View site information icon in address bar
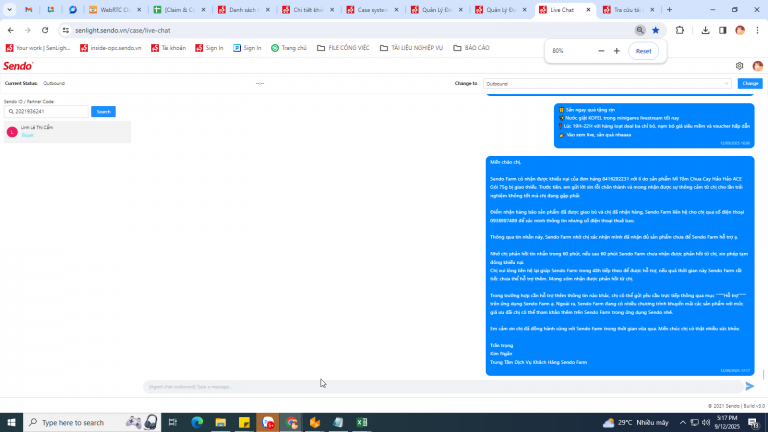 pos(66,30)
